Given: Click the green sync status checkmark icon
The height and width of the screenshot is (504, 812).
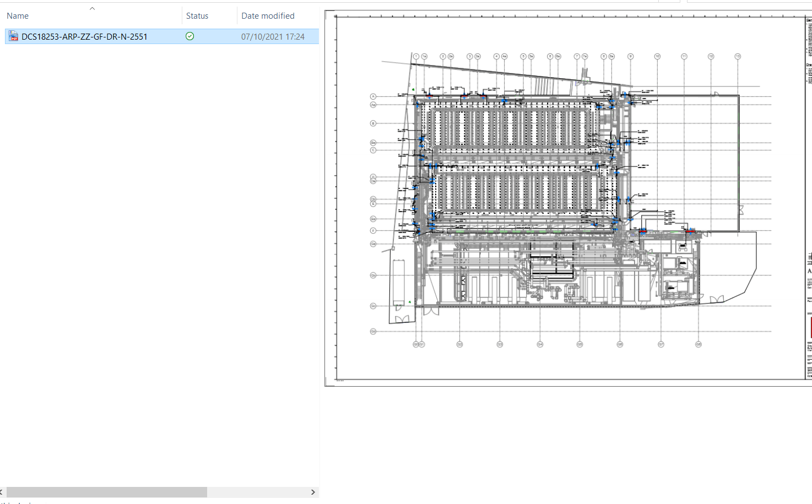Looking at the screenshot, I should 190,36.
